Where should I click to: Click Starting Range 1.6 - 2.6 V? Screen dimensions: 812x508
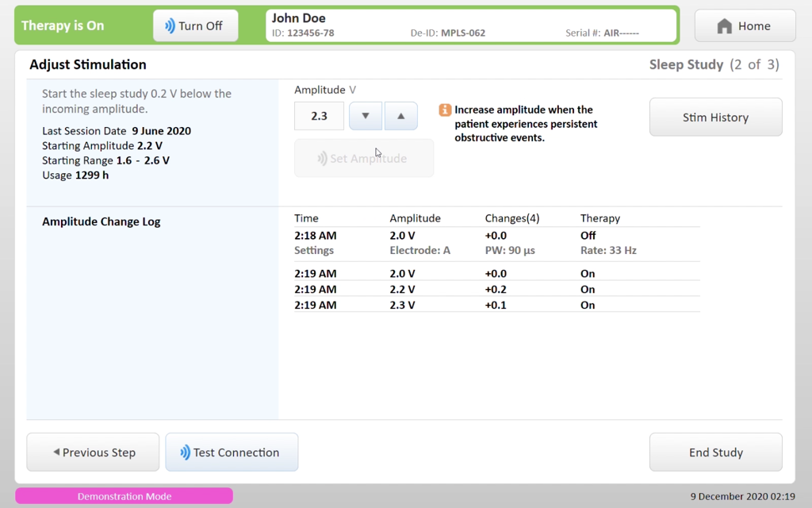[x=105, y=160]
